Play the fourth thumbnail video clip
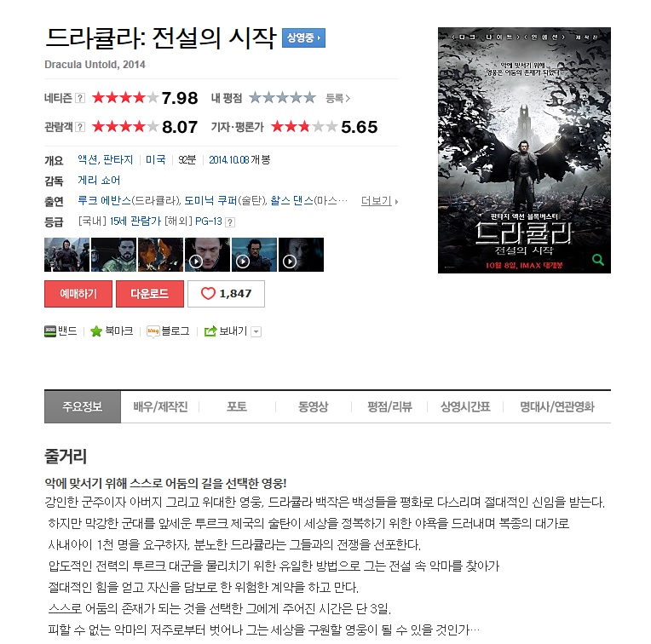 [207, 255]
